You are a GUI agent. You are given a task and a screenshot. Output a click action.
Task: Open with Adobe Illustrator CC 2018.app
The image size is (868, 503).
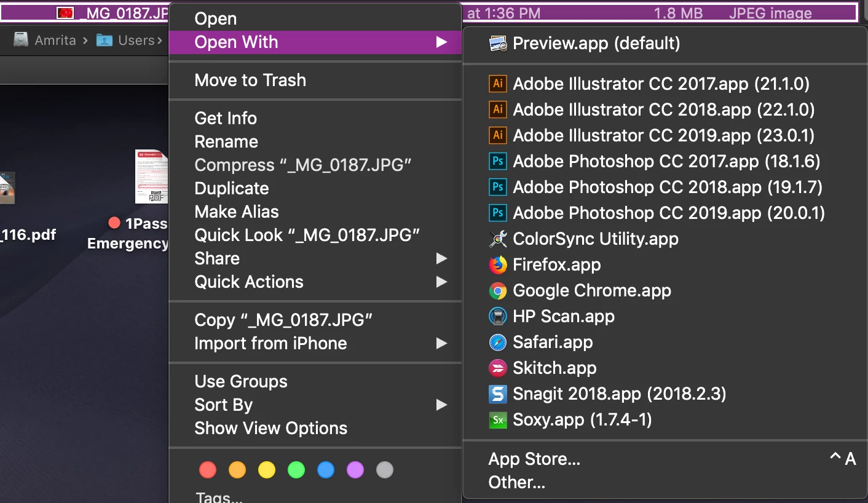pyautogui.click(x=666, y=109)
